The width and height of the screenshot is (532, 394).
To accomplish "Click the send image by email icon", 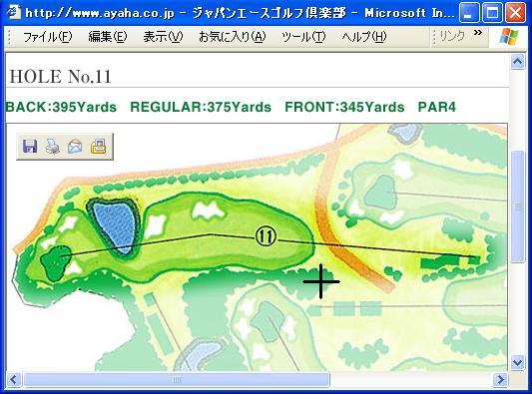I will [75, 147].
